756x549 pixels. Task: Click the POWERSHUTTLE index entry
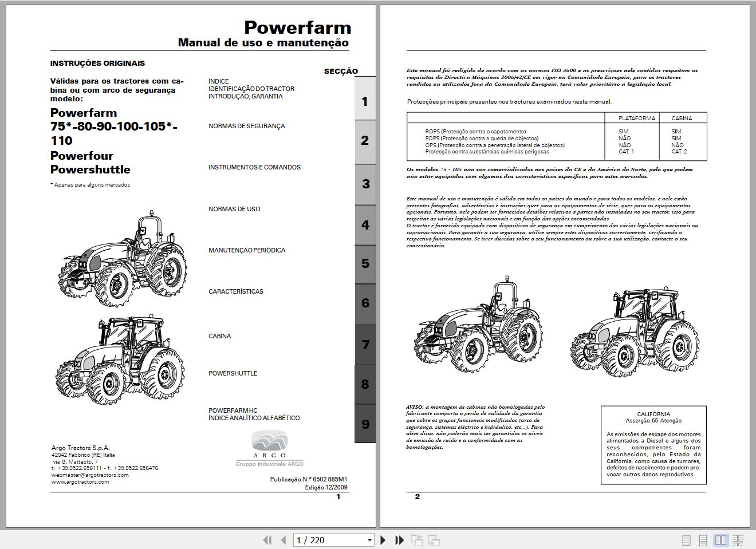(x=233, y=373)
